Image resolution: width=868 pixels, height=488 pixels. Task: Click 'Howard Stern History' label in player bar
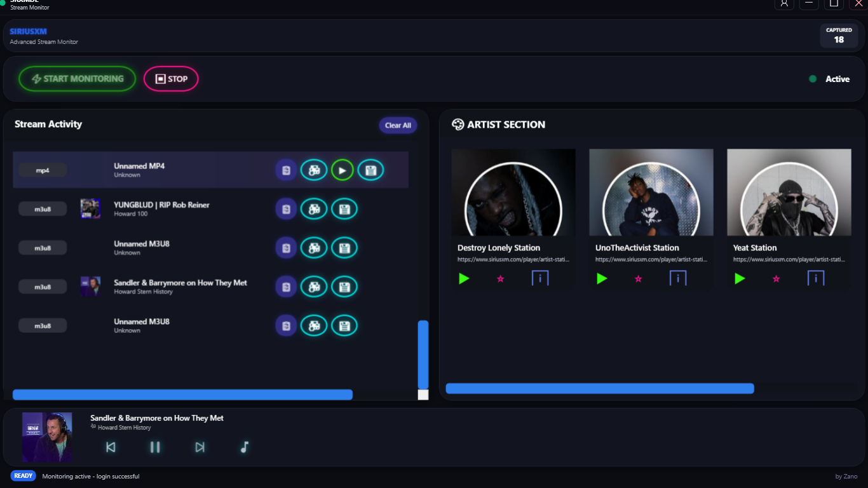point(125,428)
